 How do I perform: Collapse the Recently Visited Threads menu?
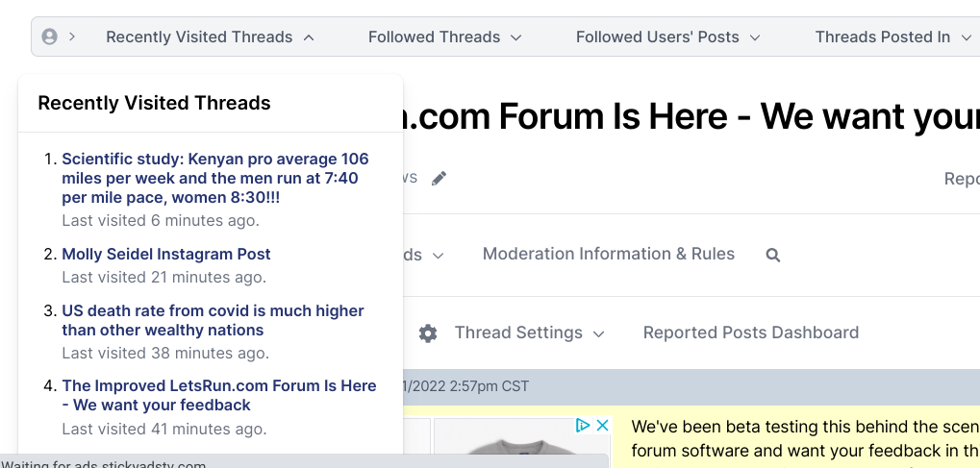point(210,37)
